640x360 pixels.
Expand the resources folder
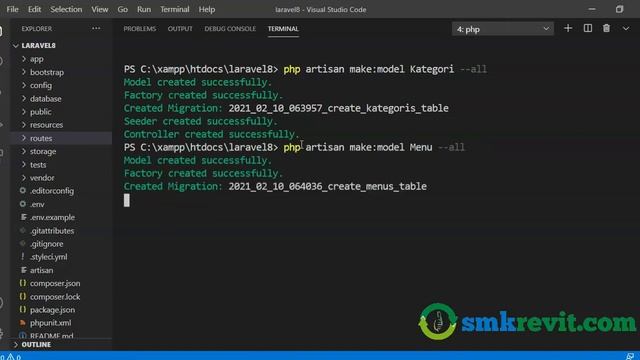(46, 125)
